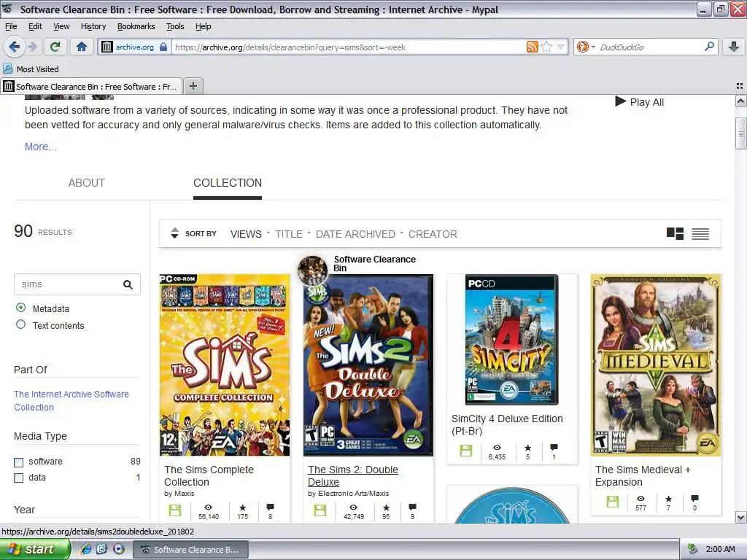Viewport: 747px width, 560px height.
Task: Switch to the ABOUT tab
Action: [87, 183]
